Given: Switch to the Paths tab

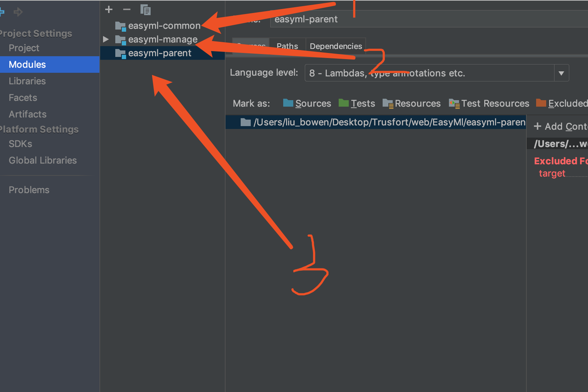Looking at the screenshot, I should [x=288, y=46].
